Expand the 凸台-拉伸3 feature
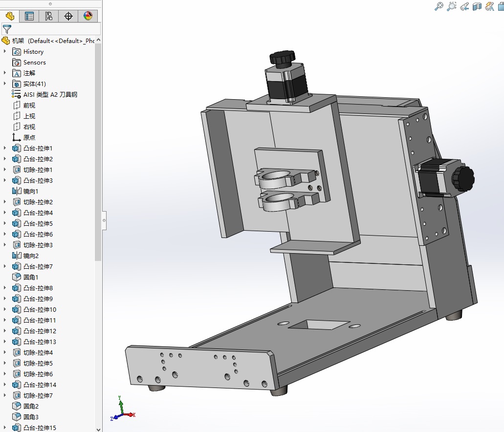504x432 pixels. click(5, 180)
